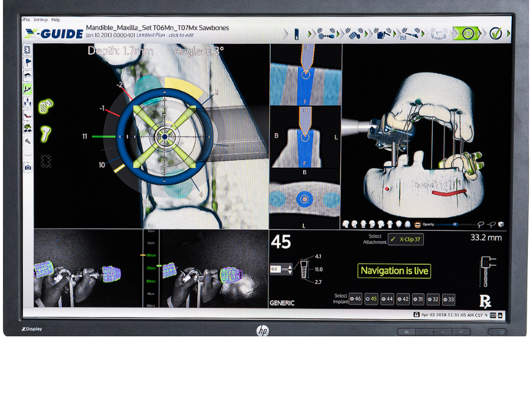
Task: Click the second lasso icon near Opacity
Action: coord(491,224)
